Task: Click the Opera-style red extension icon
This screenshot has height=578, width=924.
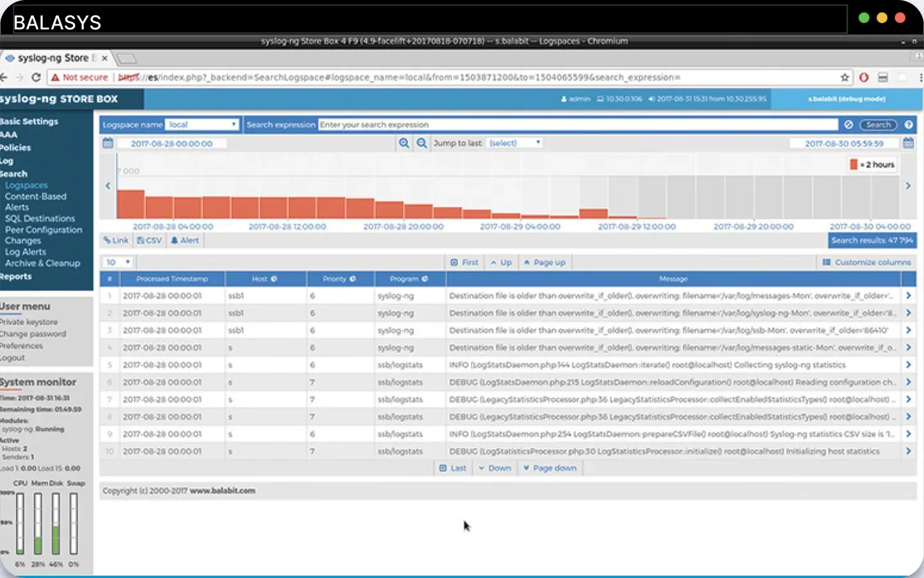Action: coord(864,77)
